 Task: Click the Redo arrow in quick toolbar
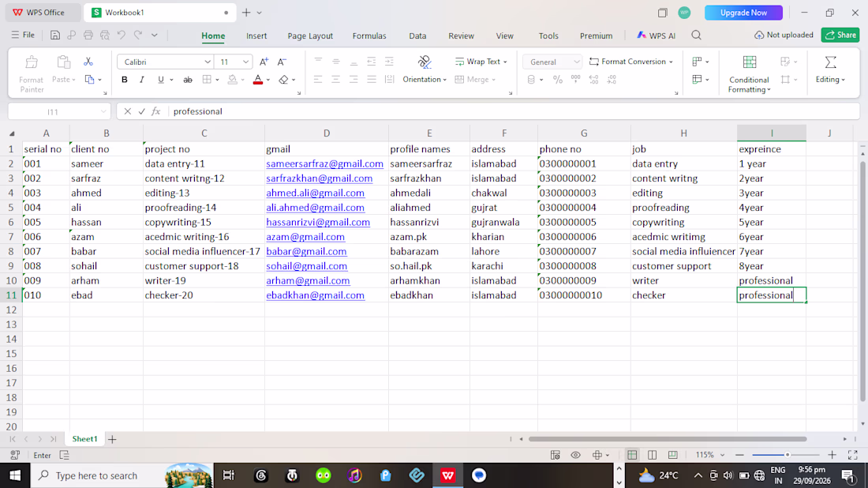click(x=138, y=35)
